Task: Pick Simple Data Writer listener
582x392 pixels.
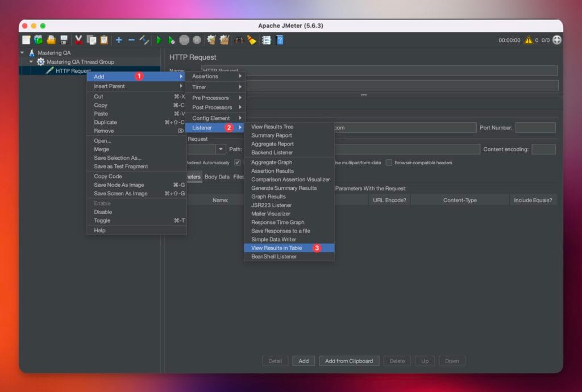Action: 289,239
